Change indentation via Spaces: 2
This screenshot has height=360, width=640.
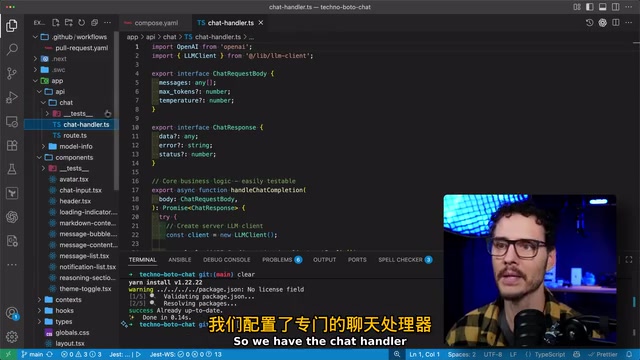tap(462, 354)
